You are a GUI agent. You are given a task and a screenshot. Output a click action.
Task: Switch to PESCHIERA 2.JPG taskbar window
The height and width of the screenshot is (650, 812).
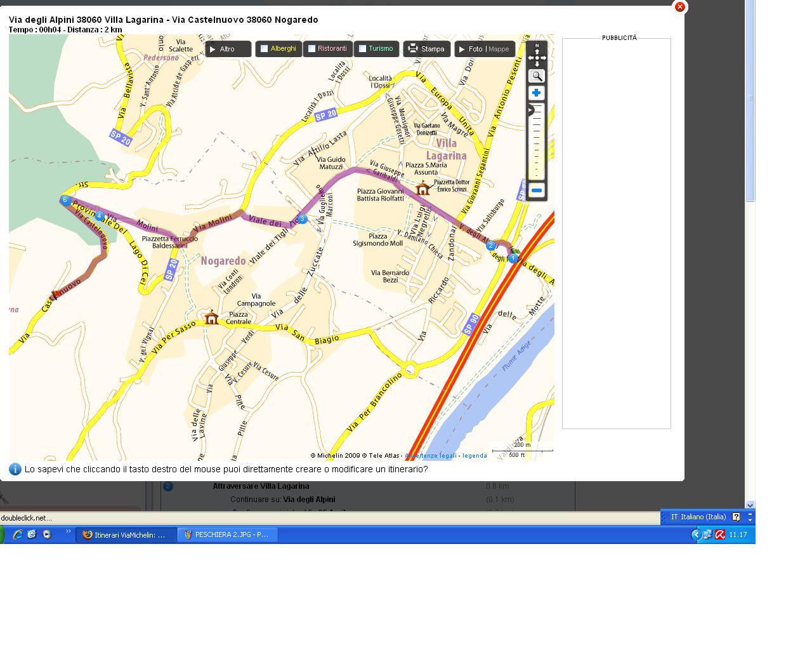pyautogui.click(x=227, y=534)
